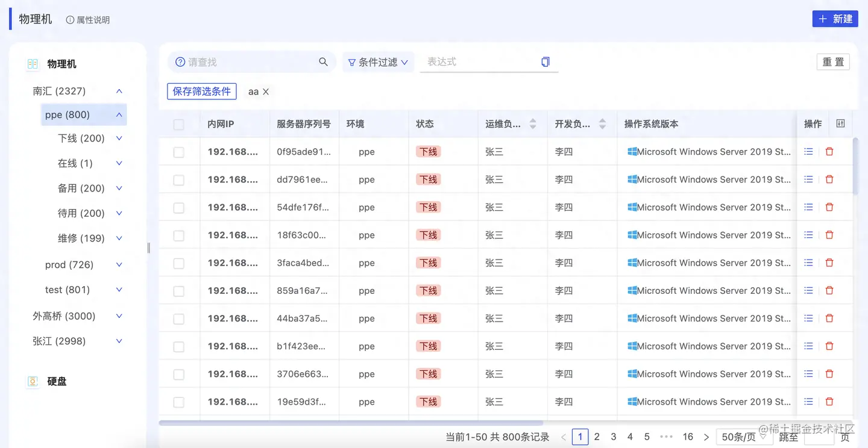The height and width of the screenshot is (448, 868).
Task: Click the 重置 button
Action: pyautogui.click(x=833, y=62)
